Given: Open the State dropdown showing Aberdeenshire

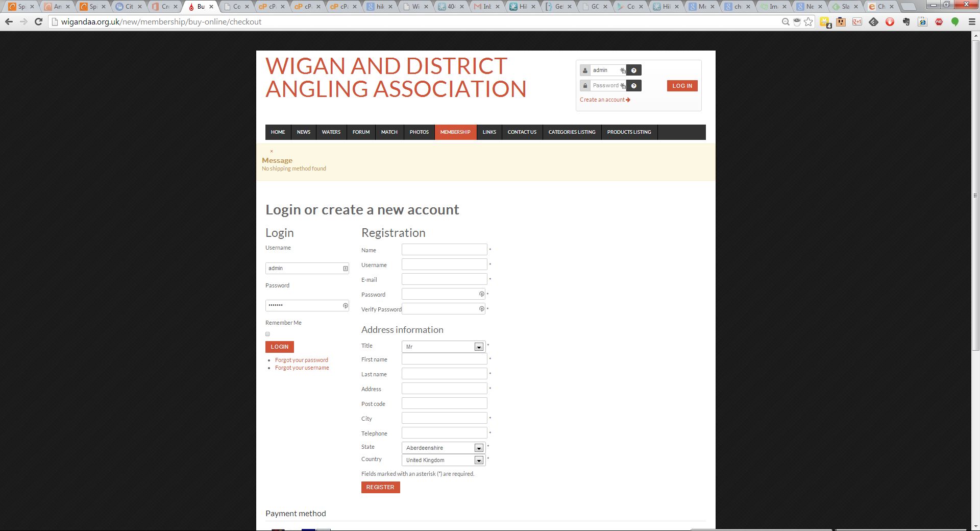Looking at the screenshot, I should coord(444,448).
